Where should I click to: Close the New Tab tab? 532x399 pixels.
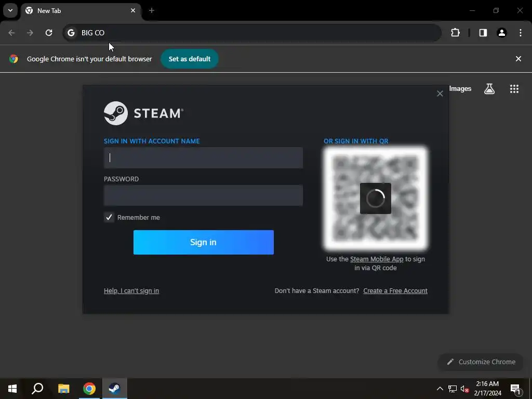pos(133,10)
